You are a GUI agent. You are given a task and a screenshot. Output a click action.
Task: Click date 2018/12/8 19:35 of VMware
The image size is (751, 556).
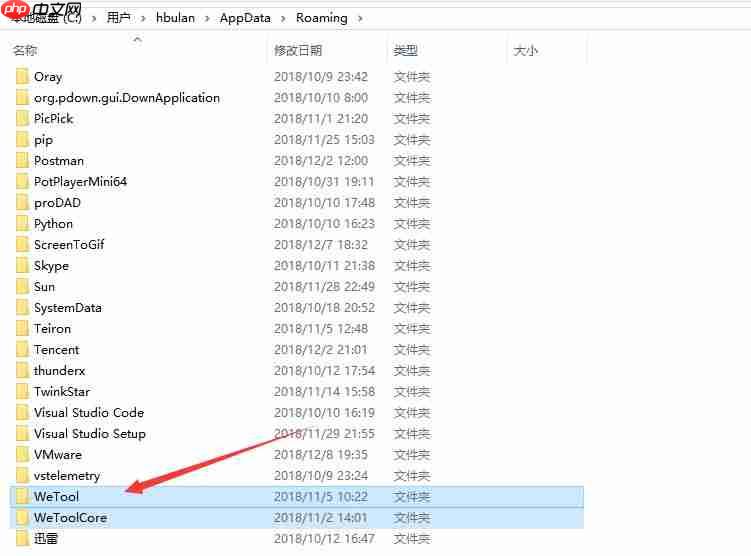[x=321, y=455]
